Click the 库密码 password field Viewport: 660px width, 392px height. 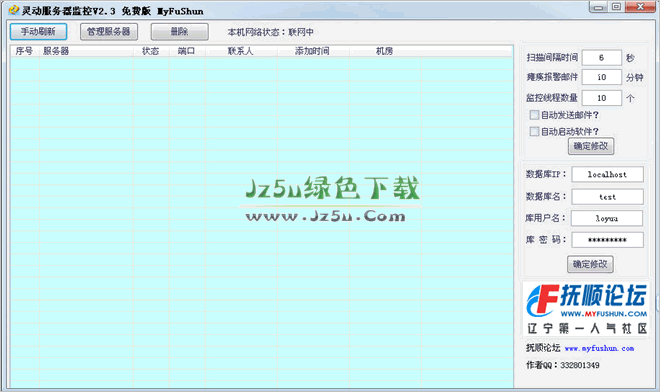point(607,240)
